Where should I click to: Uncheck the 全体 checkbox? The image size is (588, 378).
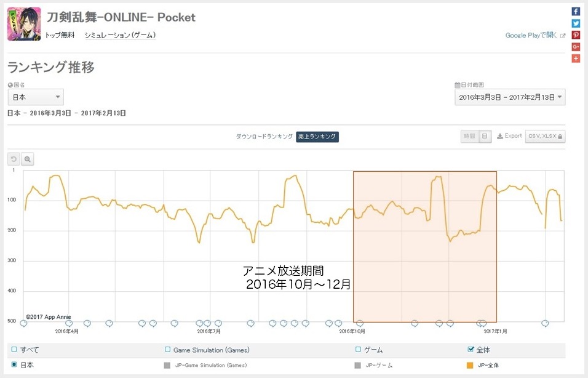[x=471, y=350]
